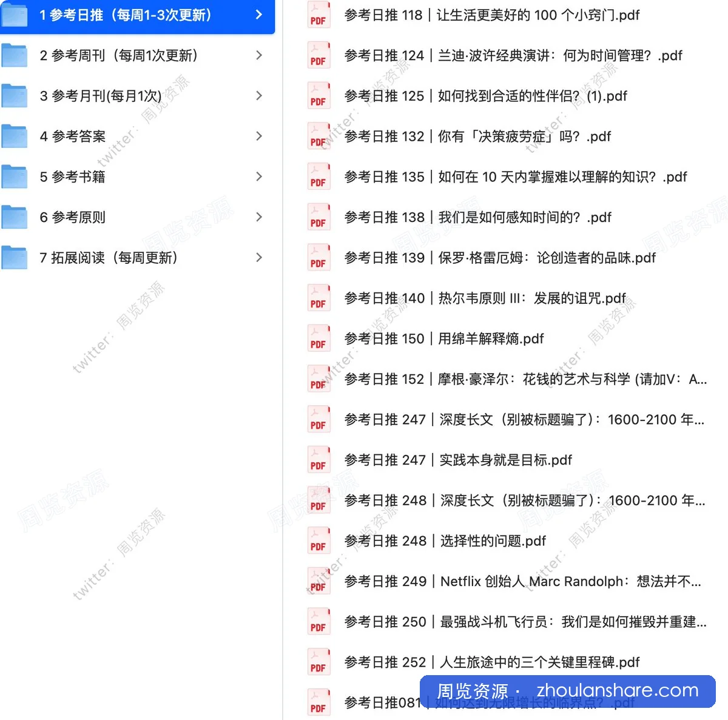Select folder name 4 参考答案

(x=73, y=136)
